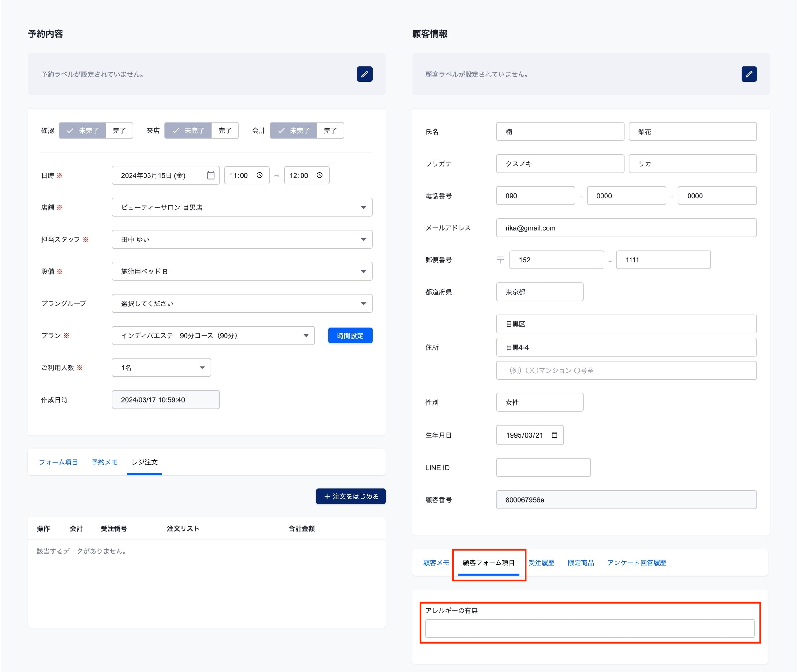Click the phone field containing 090
Screen dimensions: 798x672
coord(536,196)
